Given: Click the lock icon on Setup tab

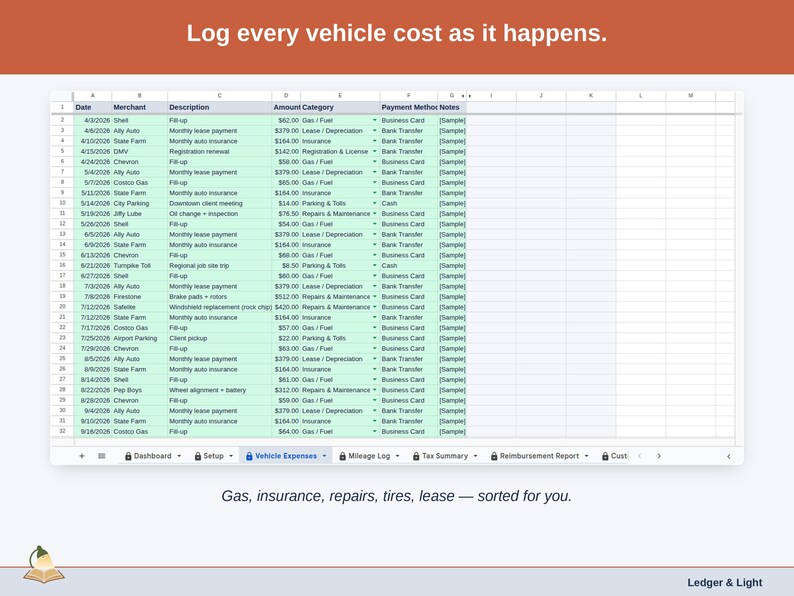Looking at the screenshot, I should click(198, 456).
